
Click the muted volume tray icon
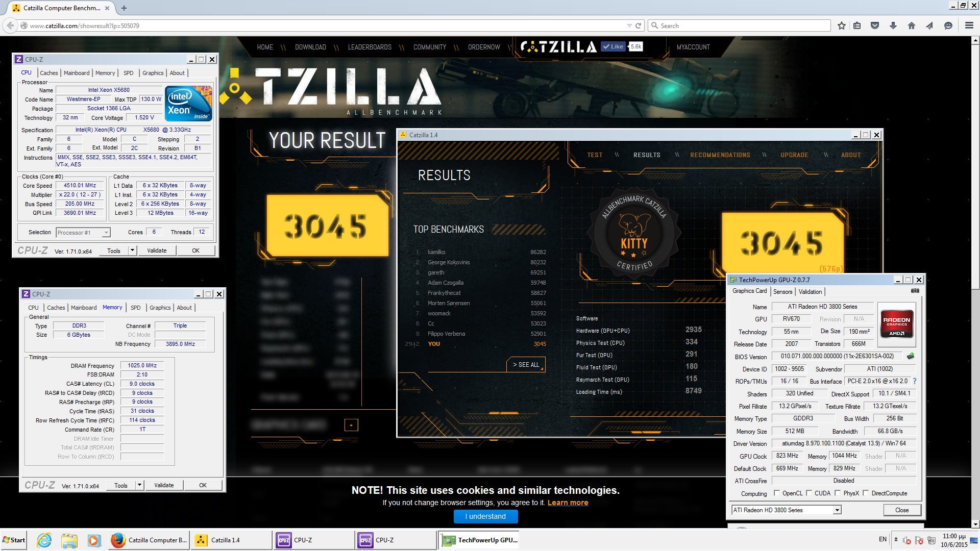click(x=907, y=540)
